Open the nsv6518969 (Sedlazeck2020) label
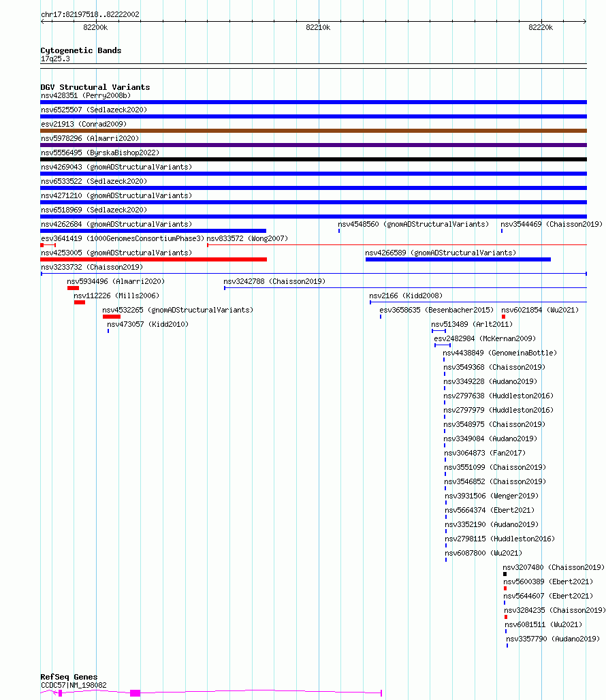The width and height of the screenshot is (606, 700). (x=94, y=210)
